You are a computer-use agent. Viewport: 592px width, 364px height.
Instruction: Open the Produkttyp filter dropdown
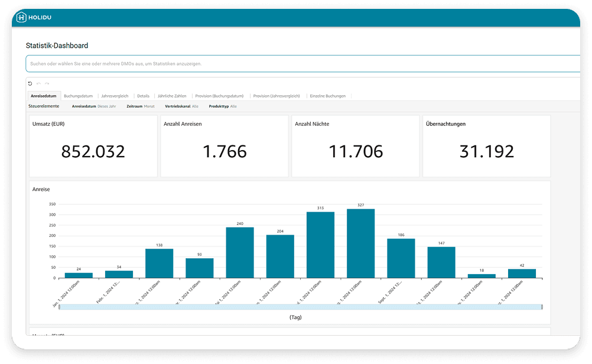coord(223,106)
